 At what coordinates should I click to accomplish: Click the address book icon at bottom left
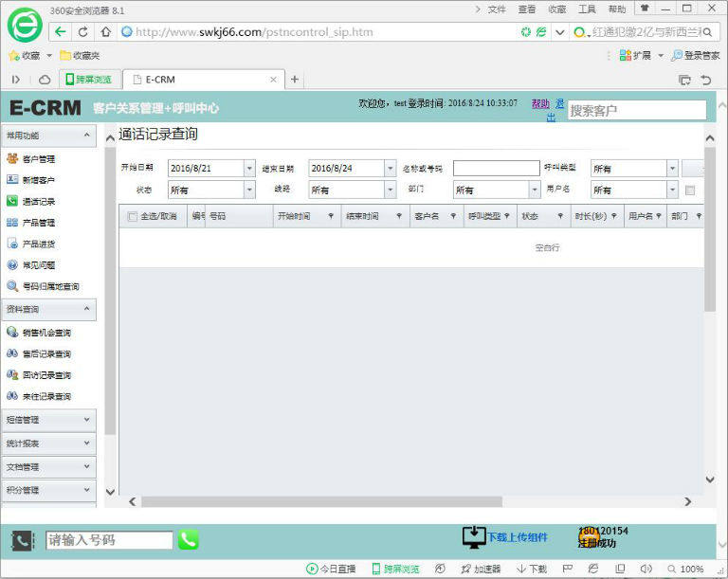coord(23,540)
